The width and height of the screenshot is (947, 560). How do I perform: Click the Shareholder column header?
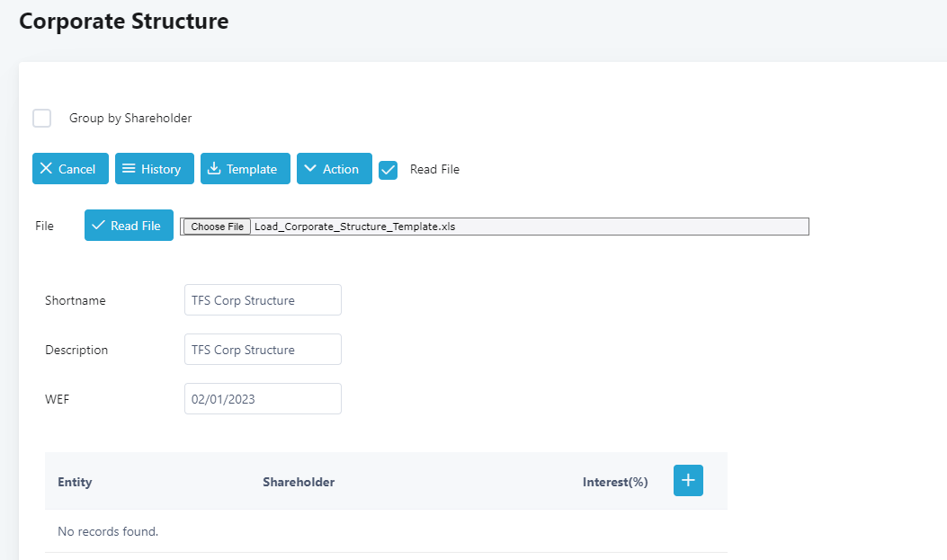299,482
